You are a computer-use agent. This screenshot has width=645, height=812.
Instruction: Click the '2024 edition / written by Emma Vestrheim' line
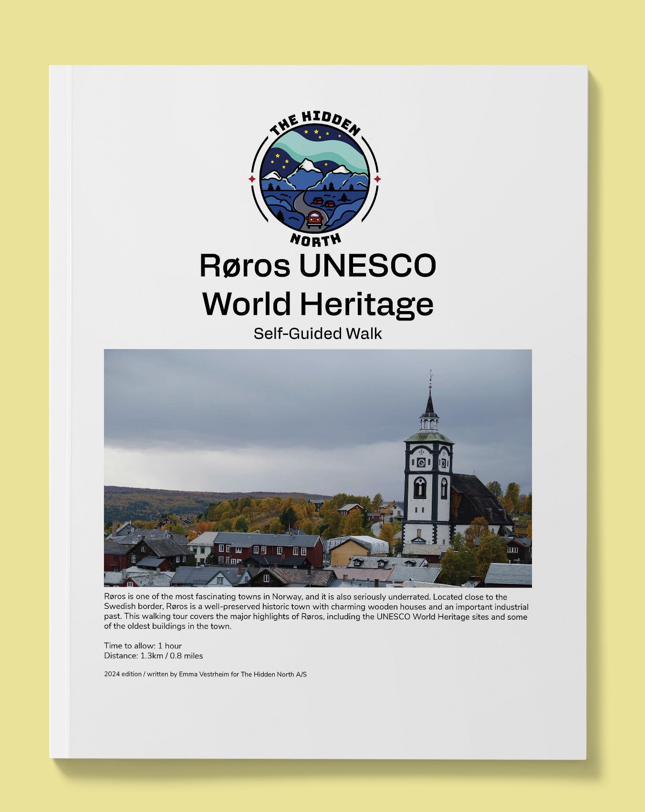(x=206, y=674)
